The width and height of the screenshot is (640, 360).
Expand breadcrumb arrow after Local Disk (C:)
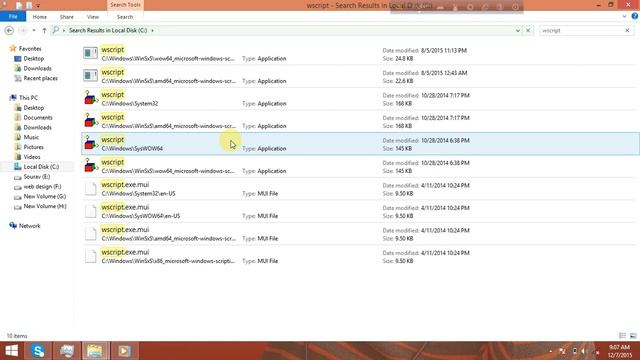[x=153, y=31]
